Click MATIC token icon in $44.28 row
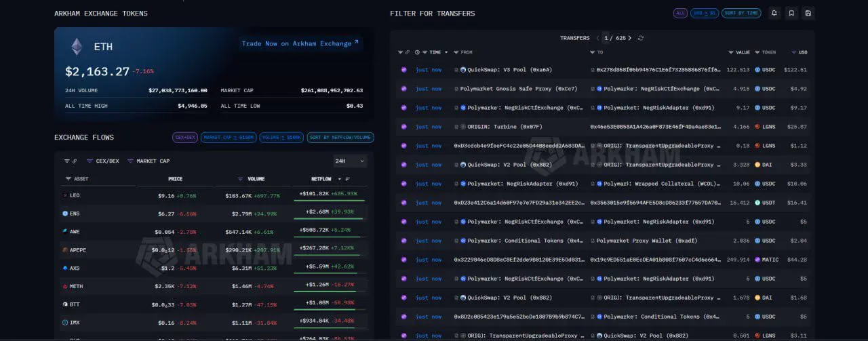Viewport: 868px width, 341px height. (x=757, y=260)
